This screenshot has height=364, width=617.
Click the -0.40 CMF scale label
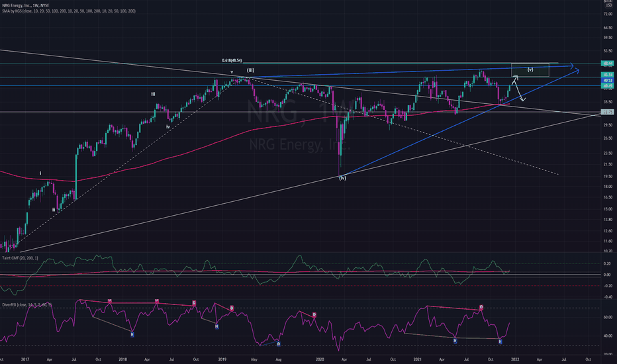coord(607,297)
